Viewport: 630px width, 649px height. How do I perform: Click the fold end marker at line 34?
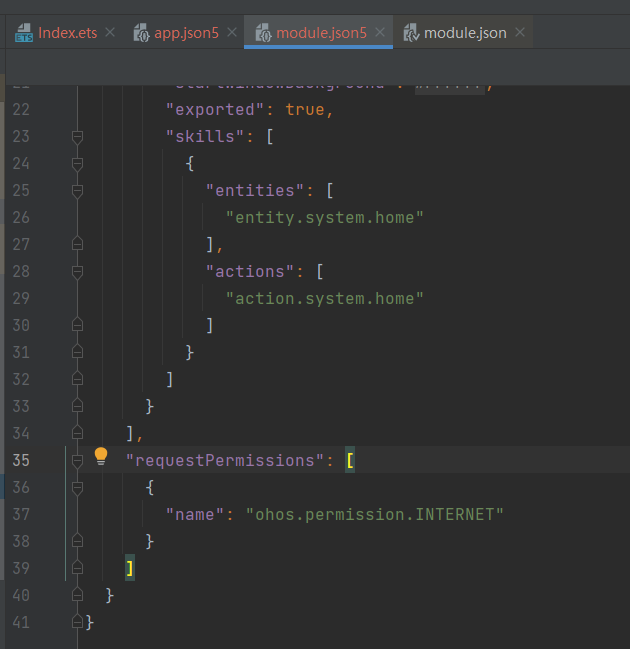77,433
